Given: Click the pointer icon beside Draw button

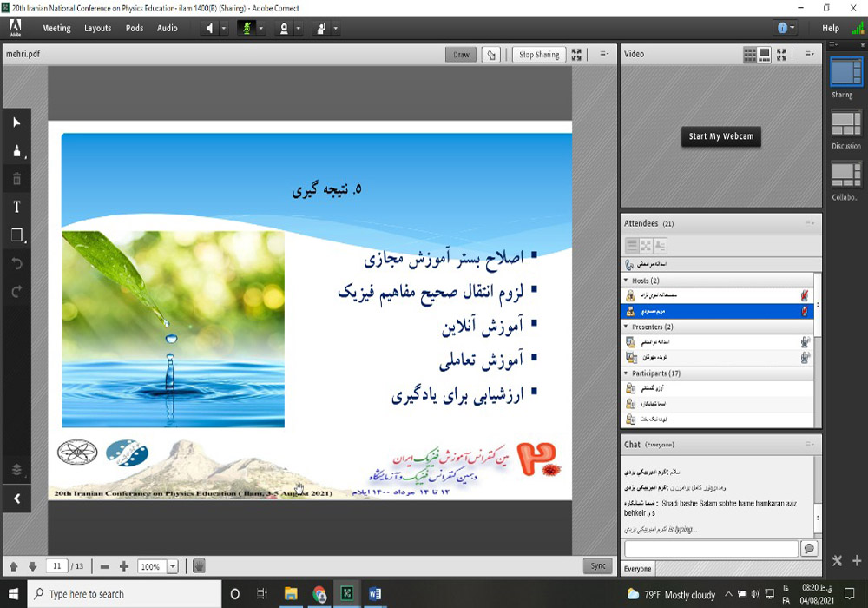Looking at the screenshot, I should 492,55.
